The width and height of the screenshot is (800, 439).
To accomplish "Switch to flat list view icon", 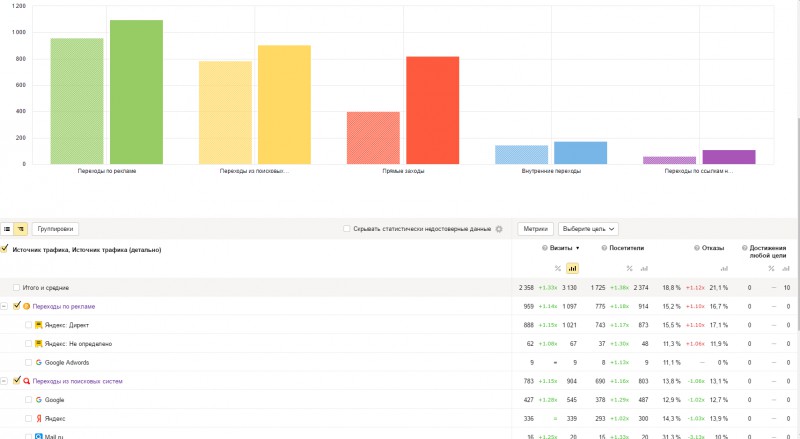I will tap(7, 229).
